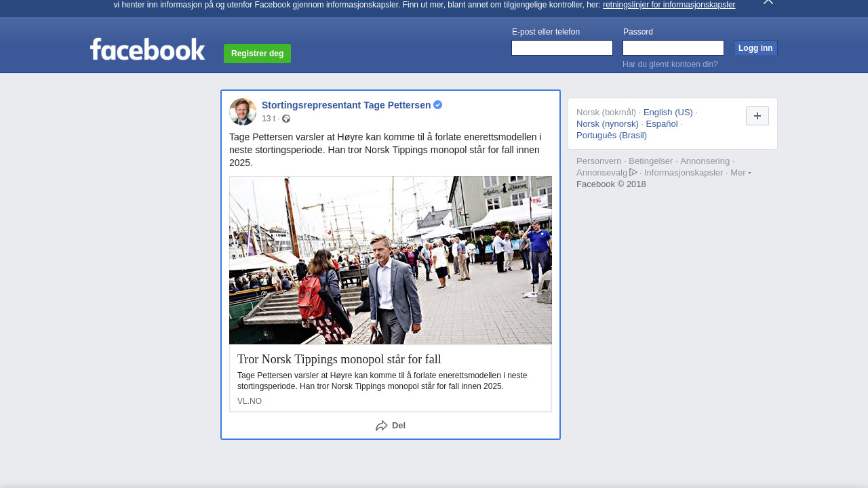This screenshot has height=488, width=868.
Task: Open the 13 t post timestamp
Action: coord(269,119)
